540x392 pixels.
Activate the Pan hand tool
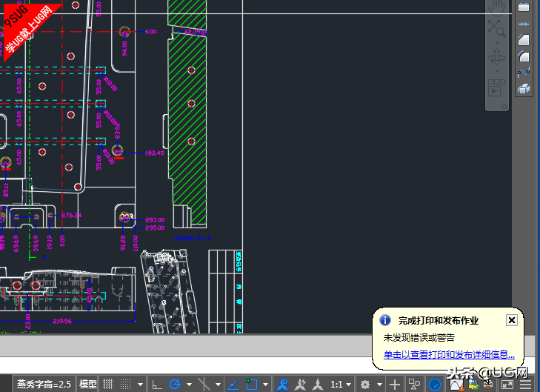point(496,7)
